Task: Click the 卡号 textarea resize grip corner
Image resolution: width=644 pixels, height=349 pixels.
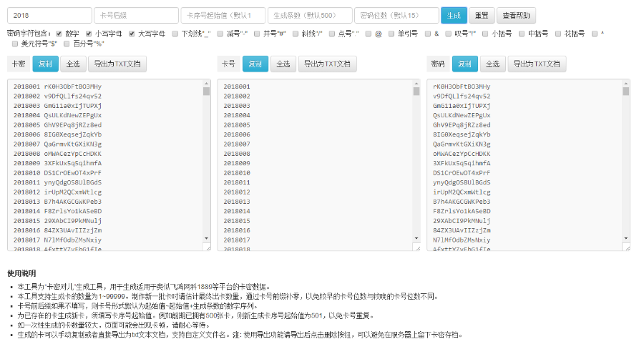Action: pyautogui.click(x=417, y=247)
